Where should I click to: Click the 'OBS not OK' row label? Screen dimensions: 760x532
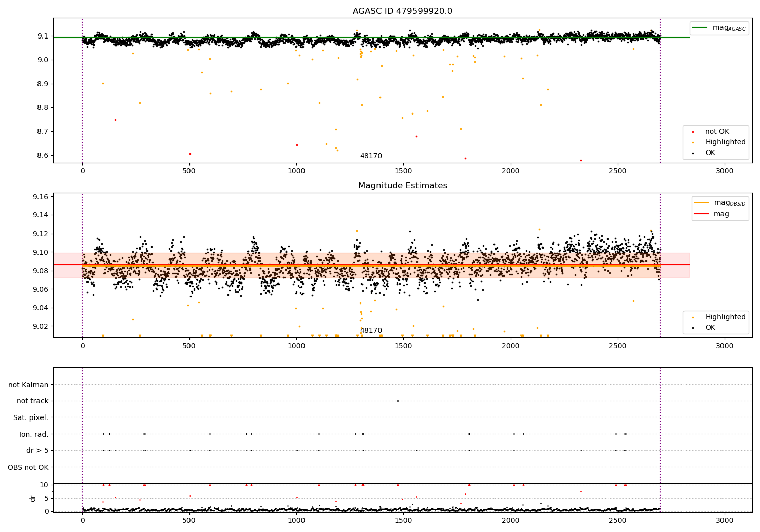click(x=28, y=467)
